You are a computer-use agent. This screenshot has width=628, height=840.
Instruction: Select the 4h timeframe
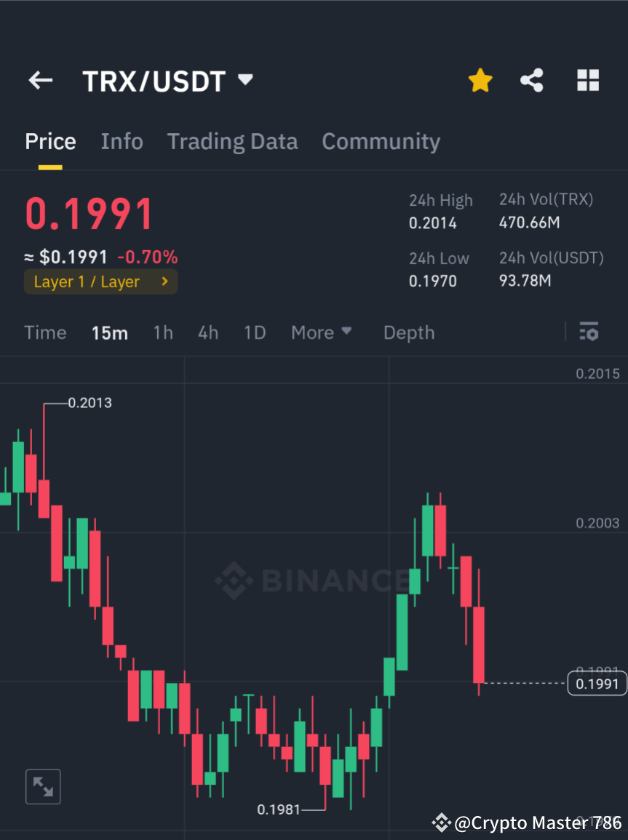tap(208, 332)
